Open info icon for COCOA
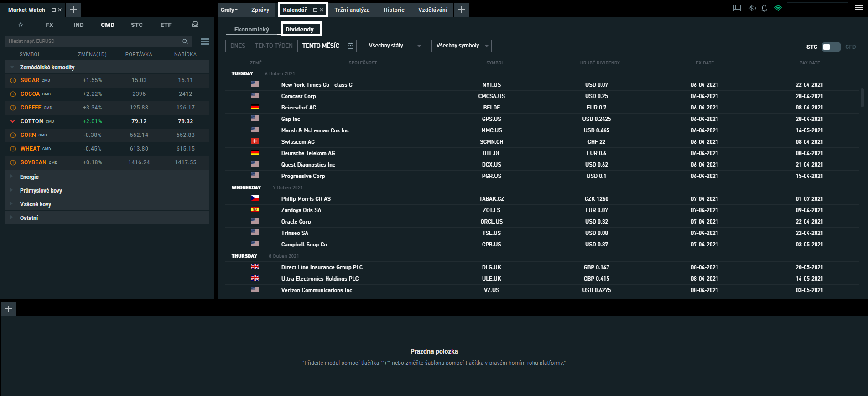The image size is (868, 396). click(13, 94)
